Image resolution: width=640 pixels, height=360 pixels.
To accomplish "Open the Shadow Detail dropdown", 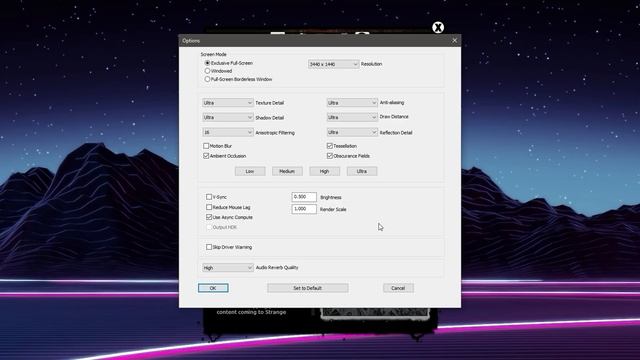I will (x=228, y=118).
